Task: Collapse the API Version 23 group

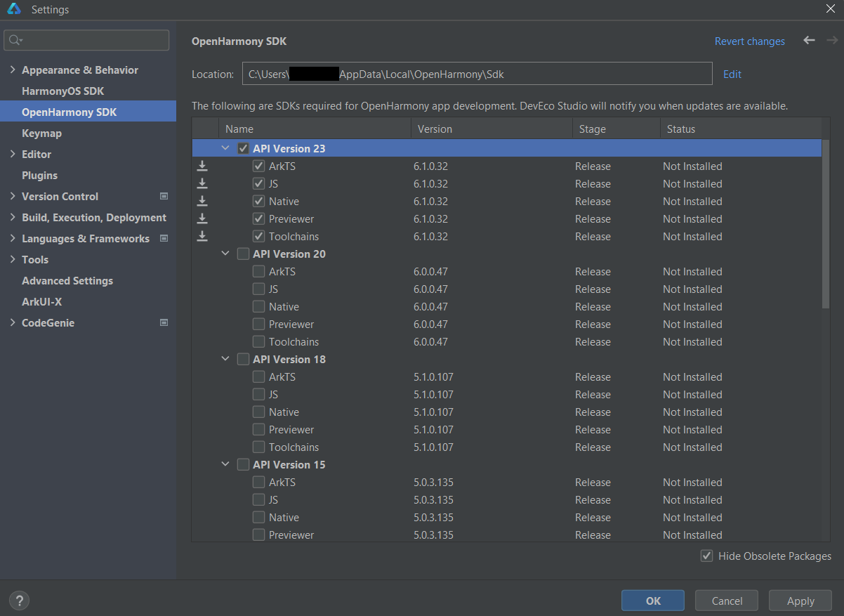Action: click(x=225, y=148)
